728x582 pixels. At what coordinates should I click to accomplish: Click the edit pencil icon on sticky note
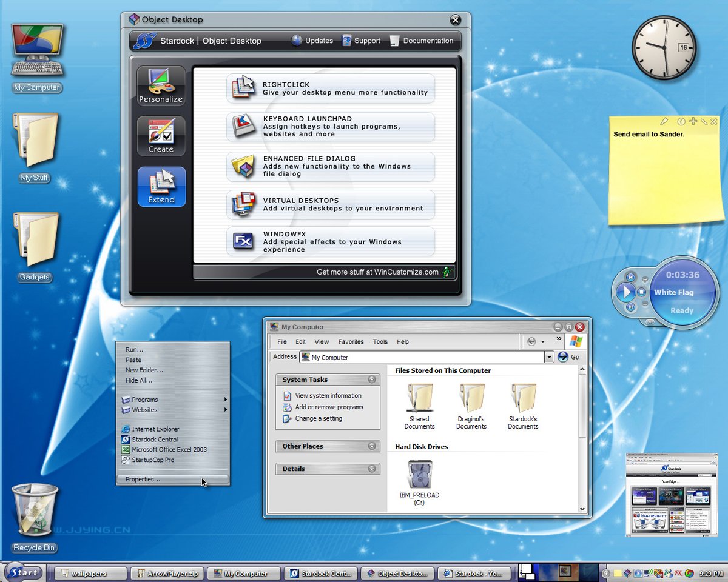coord(664,122)
